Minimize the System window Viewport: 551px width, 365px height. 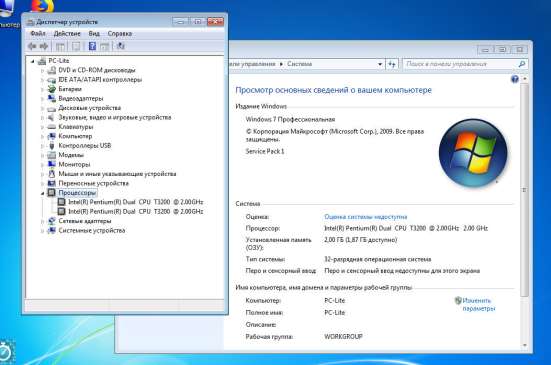click(485, 50)
